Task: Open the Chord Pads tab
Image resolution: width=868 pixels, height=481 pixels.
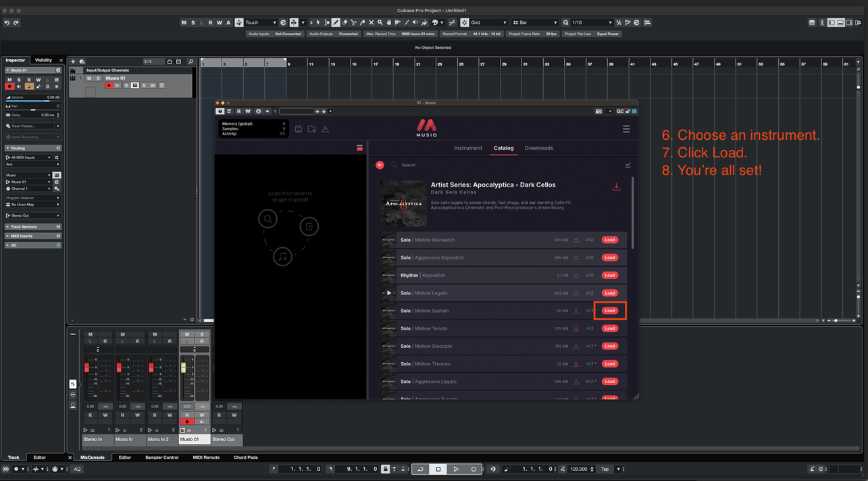Action: point(246,457)
